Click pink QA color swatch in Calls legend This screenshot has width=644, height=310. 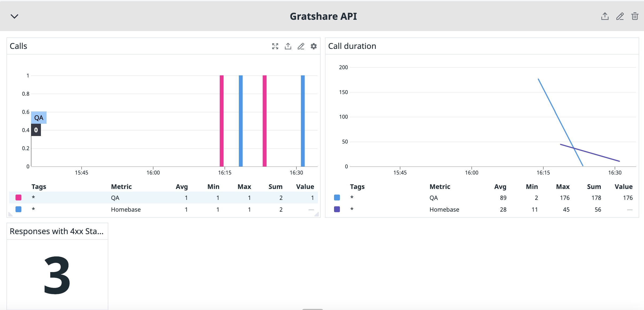(x=18, y=197)
